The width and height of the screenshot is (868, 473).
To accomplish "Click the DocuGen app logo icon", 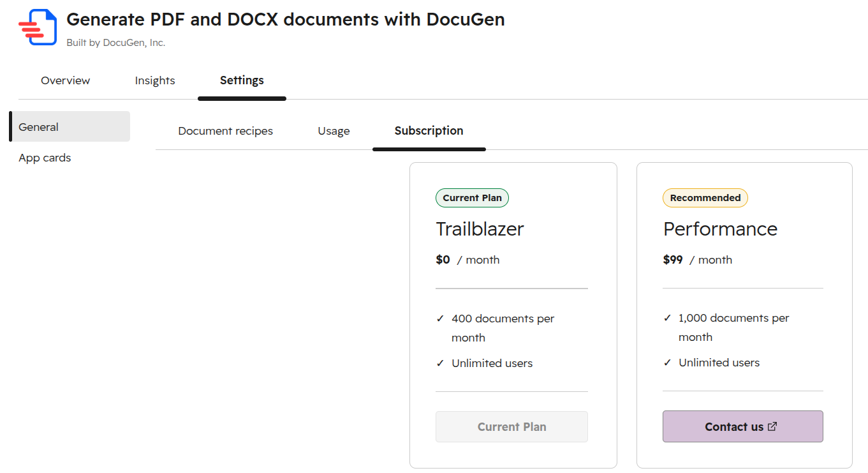I will coord(37,27).
